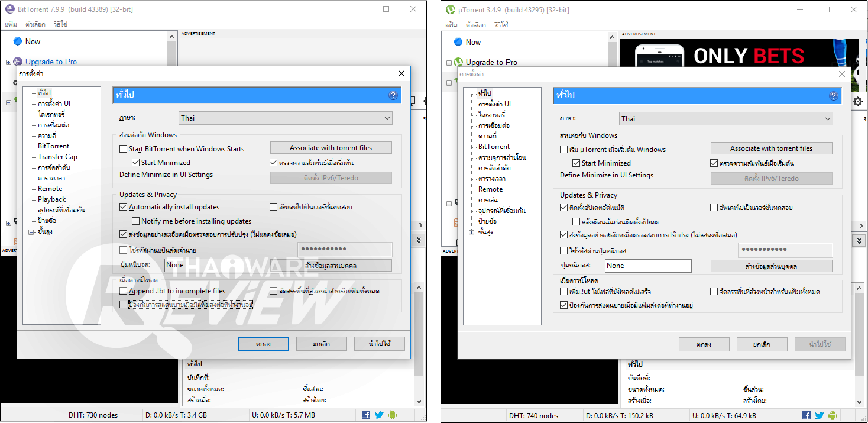Open ตัวเลือก menu in BitTorrent window

coord(35,24)
